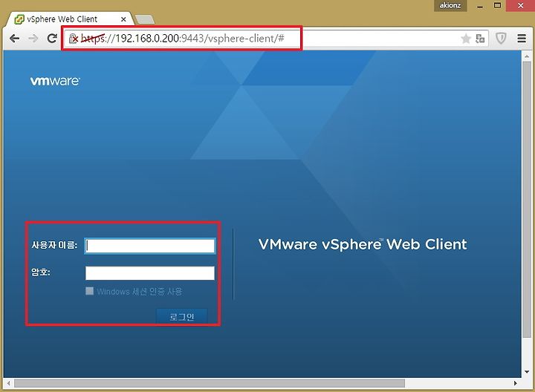Click the vmware logo
Screen dimensions: 535x392
(55, 81)
